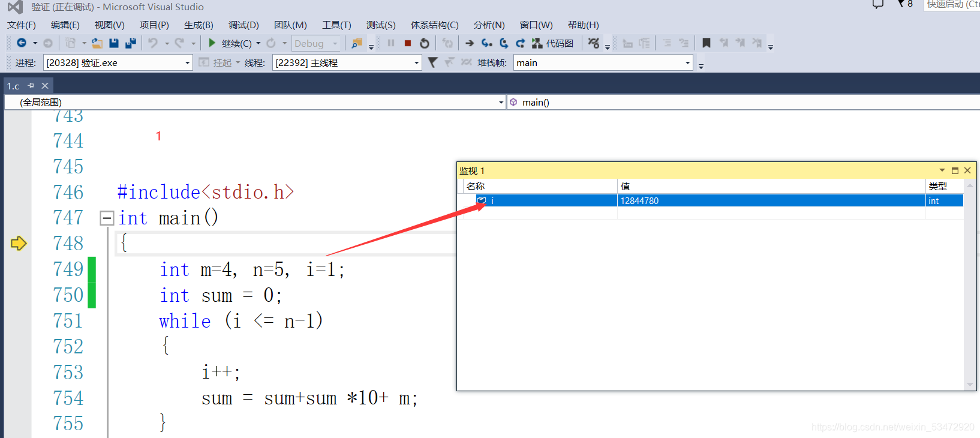
Task: Open the Test (测试) menu
Action: 381,25
